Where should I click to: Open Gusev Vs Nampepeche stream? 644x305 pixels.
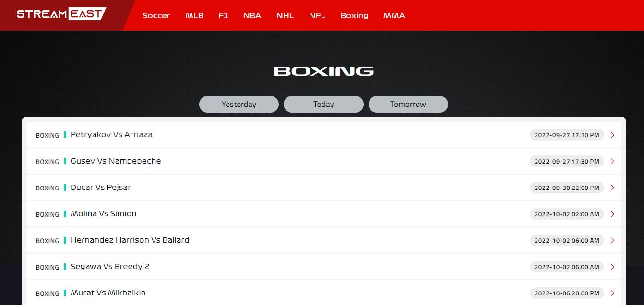[x=323, y=161]
